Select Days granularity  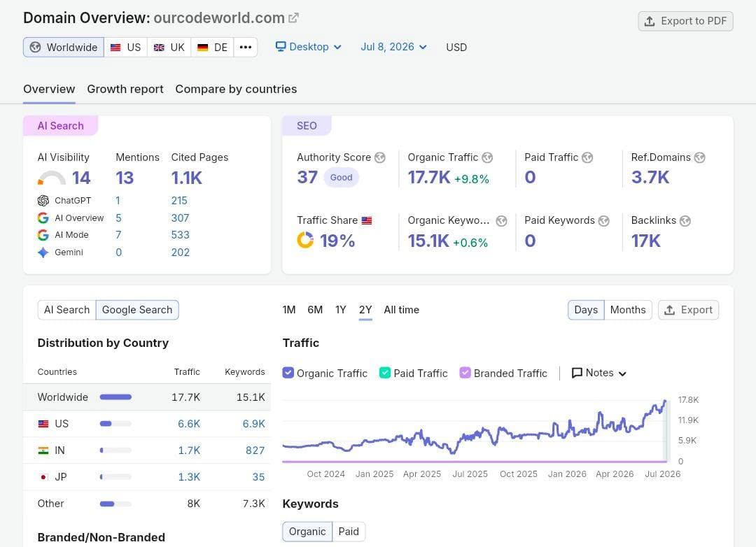(586, 310)
